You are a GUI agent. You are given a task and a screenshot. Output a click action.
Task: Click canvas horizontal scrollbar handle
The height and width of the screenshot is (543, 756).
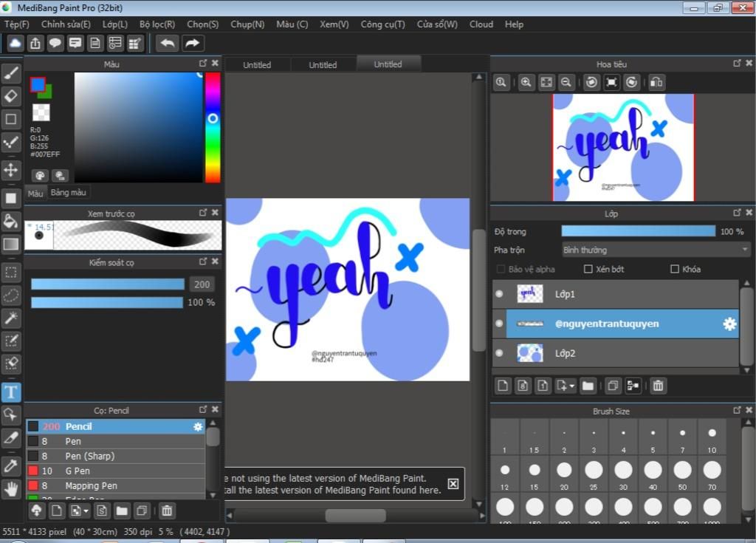coord(355,516)
